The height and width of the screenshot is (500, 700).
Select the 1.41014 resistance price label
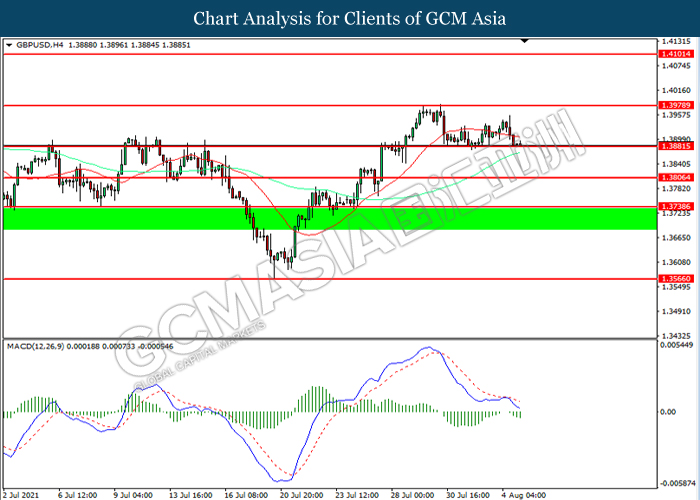click(676, 54)
